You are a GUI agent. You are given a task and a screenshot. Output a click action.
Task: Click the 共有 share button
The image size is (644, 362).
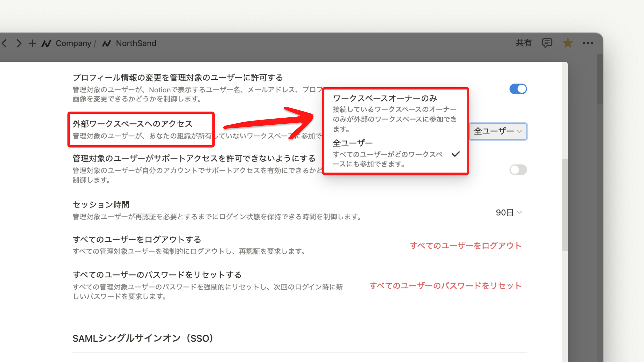pyautogui.click(x=523, y=43)
